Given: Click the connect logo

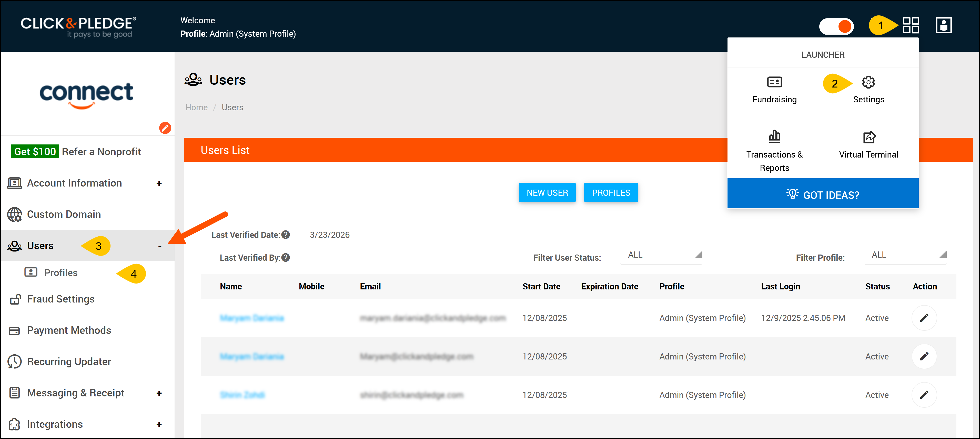Looking at the screenshot, I should tap(86, 95).
